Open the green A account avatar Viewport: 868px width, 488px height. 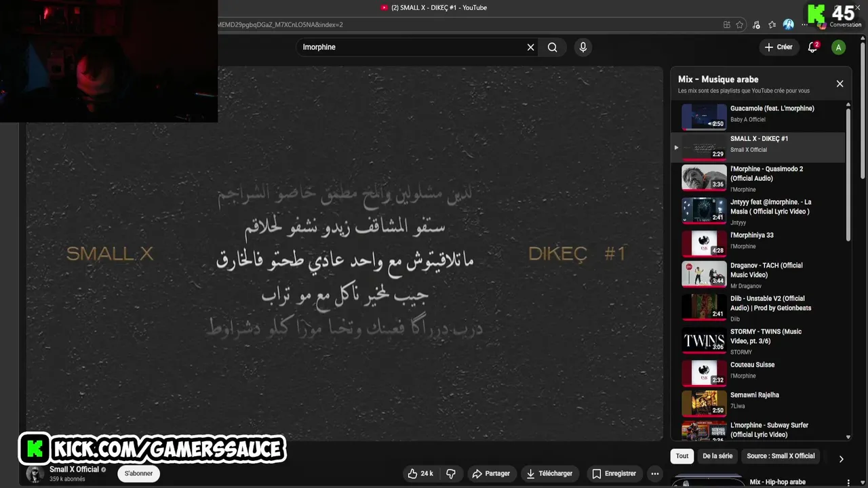pos(839,47)
